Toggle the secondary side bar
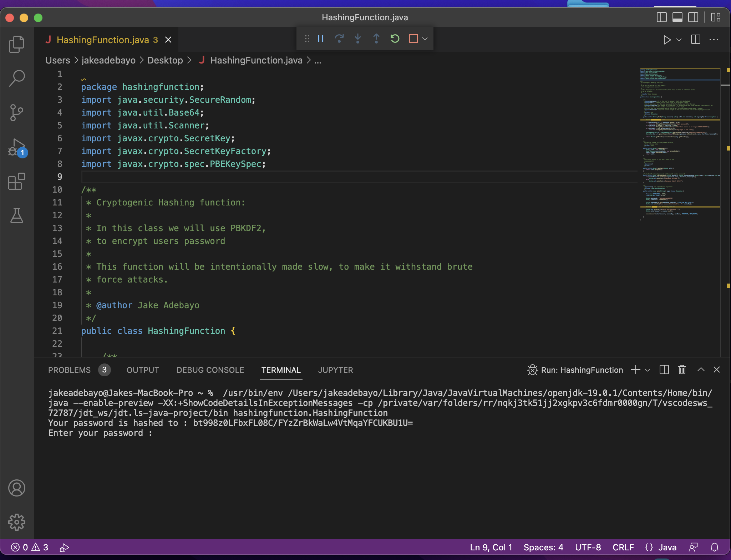Image resolution: width=731 pixels, height=560 pixels. (x=693, y=17)
